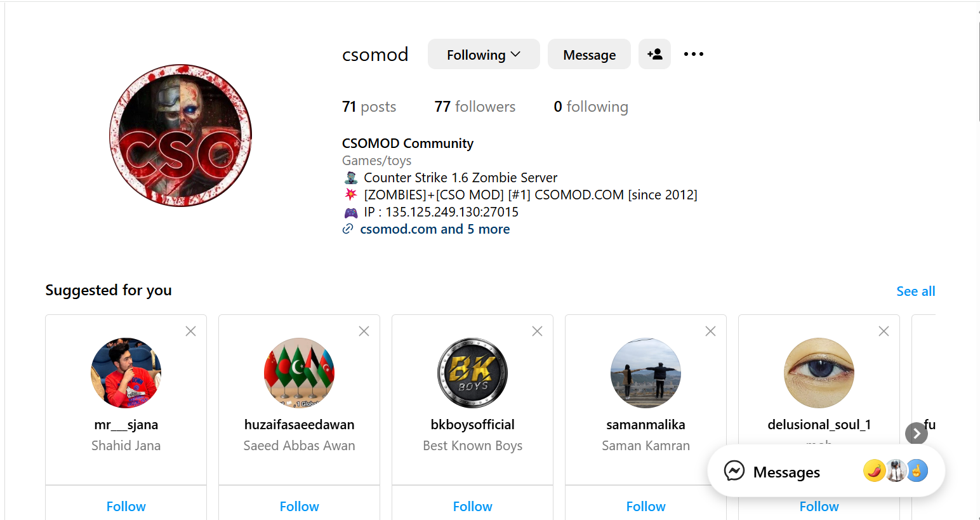Click the add similar accounts person icon
Image resolution: width=980 pixels, height=520 pixels.
(x=654, y=54)
